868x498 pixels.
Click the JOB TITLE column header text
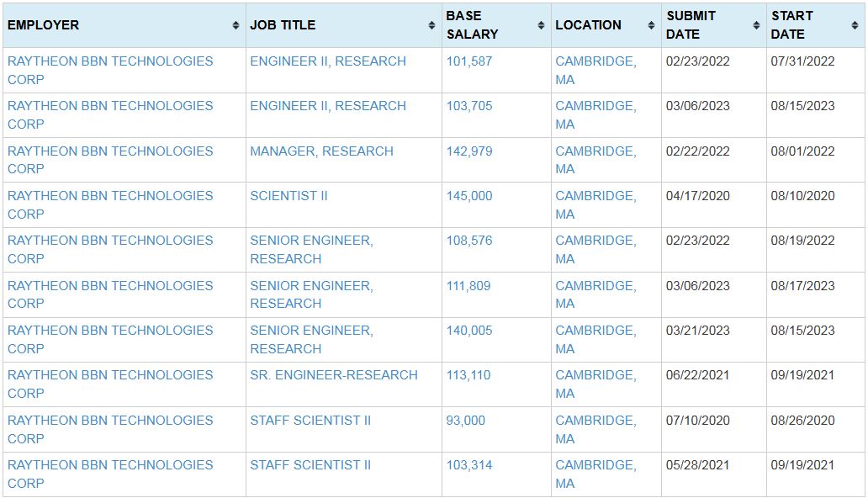[x=283, y=25]
